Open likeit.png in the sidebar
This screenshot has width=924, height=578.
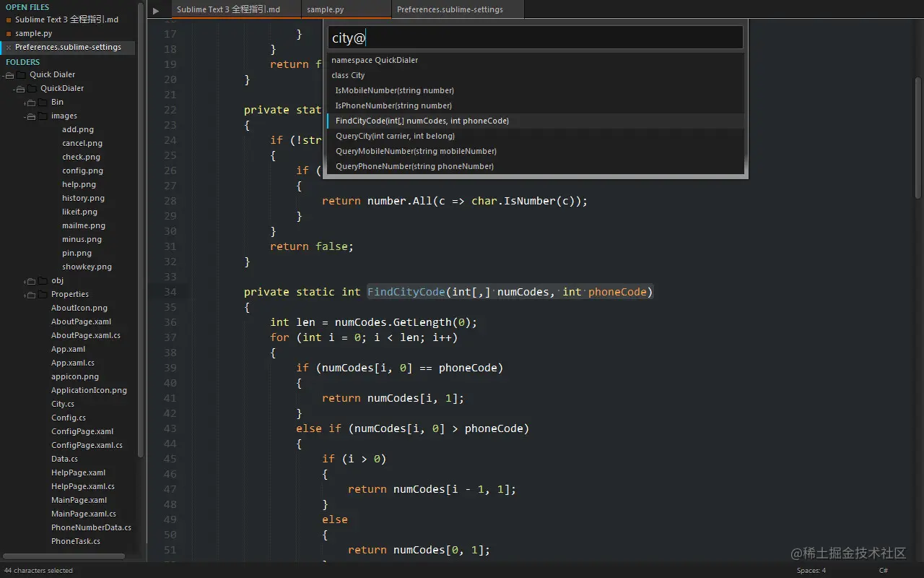pyautogui.click(x=79, y=212)
